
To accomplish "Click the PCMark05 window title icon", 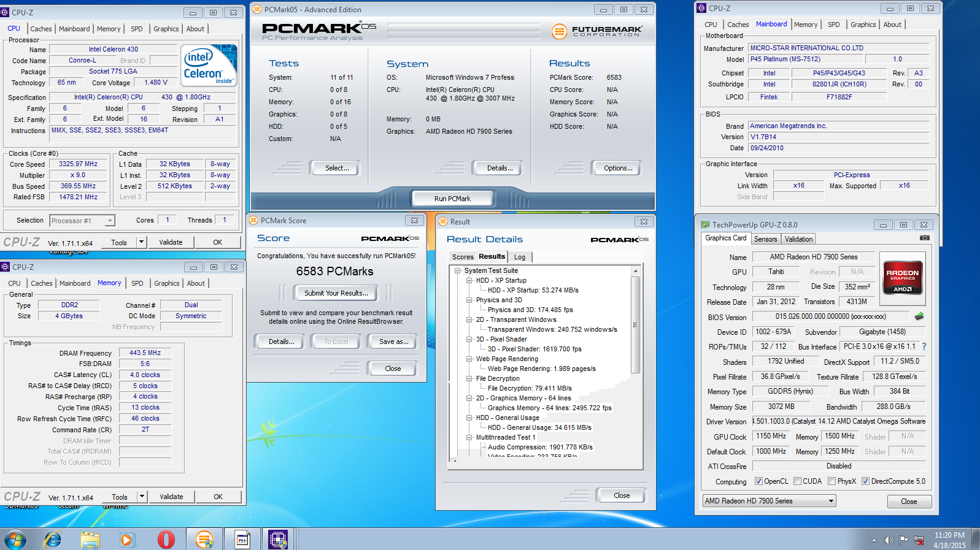I will pyautogui.click(x=258, y=9).
